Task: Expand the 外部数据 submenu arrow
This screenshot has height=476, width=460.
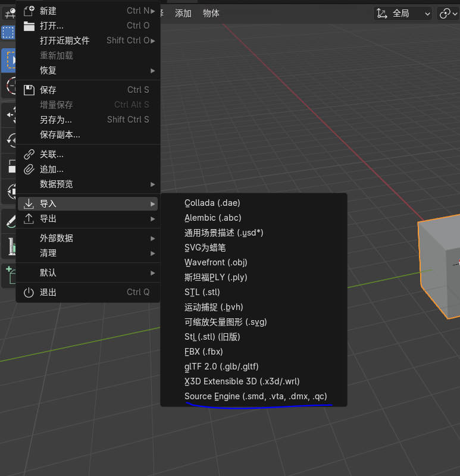Action: 153,239
